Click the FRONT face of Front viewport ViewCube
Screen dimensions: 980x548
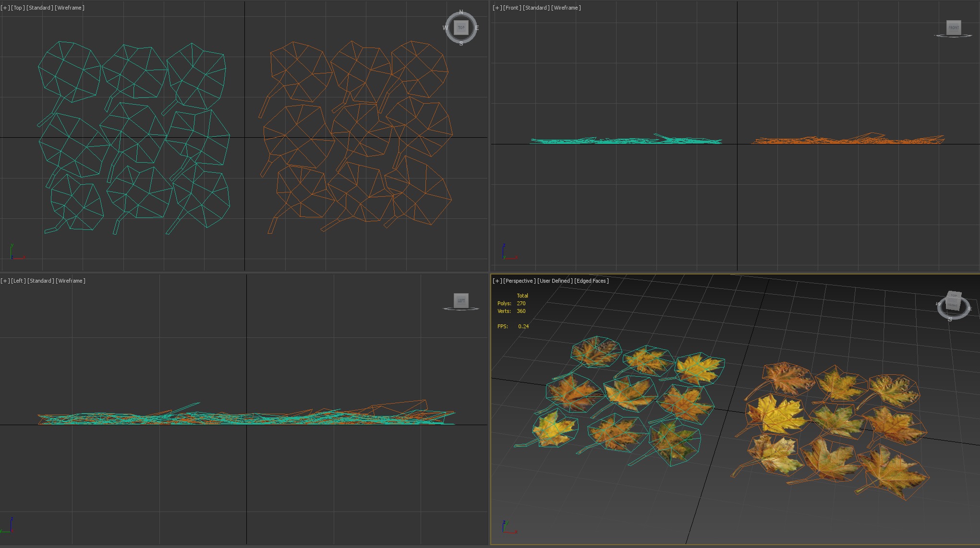(954, 27)
